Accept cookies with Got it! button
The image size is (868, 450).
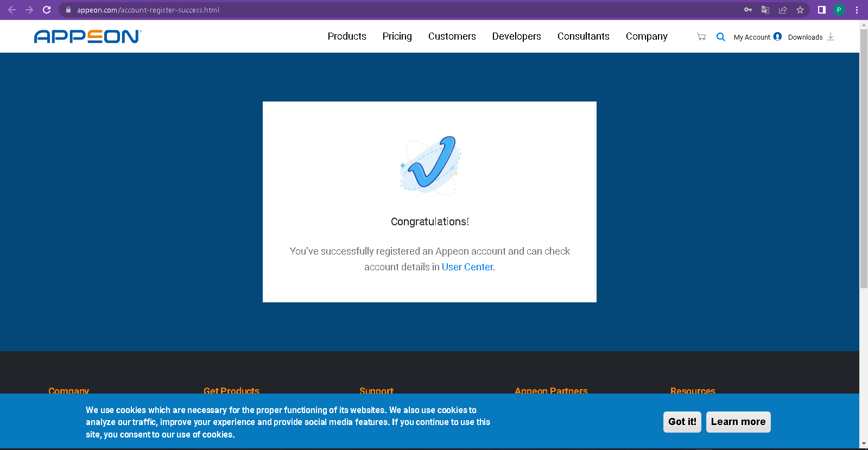(x=682, y=422)
